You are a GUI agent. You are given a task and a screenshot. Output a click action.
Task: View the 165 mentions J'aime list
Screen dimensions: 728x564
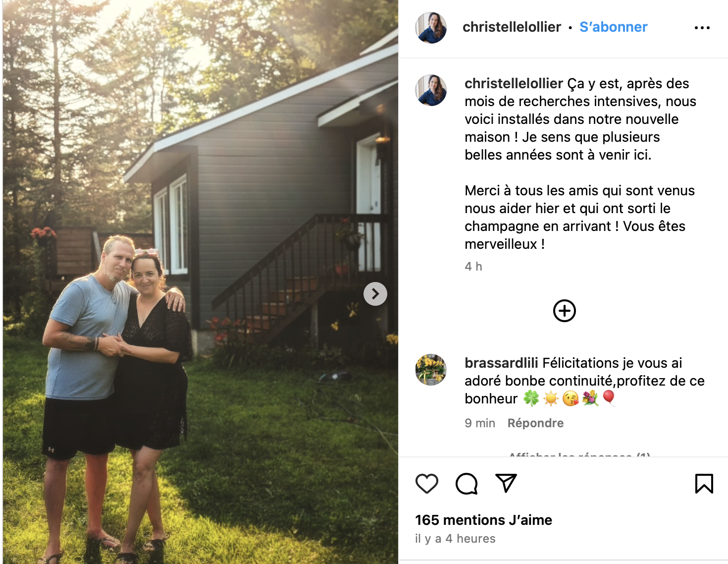click(x=483, y=520)
